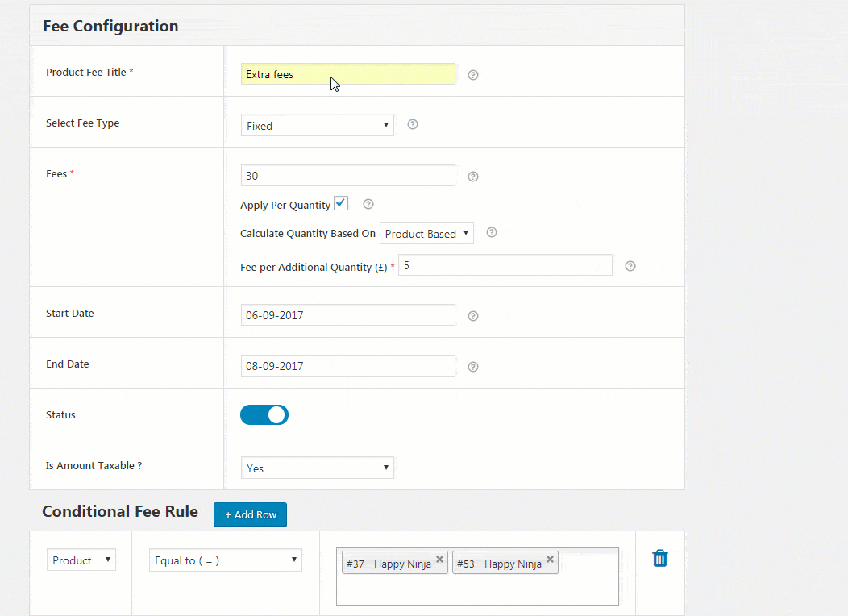Image resolution: width=848 pixels, height=616 pixels.
Task: Open the Select Fee Type dropdown
Action: click(x=317, y=125)
